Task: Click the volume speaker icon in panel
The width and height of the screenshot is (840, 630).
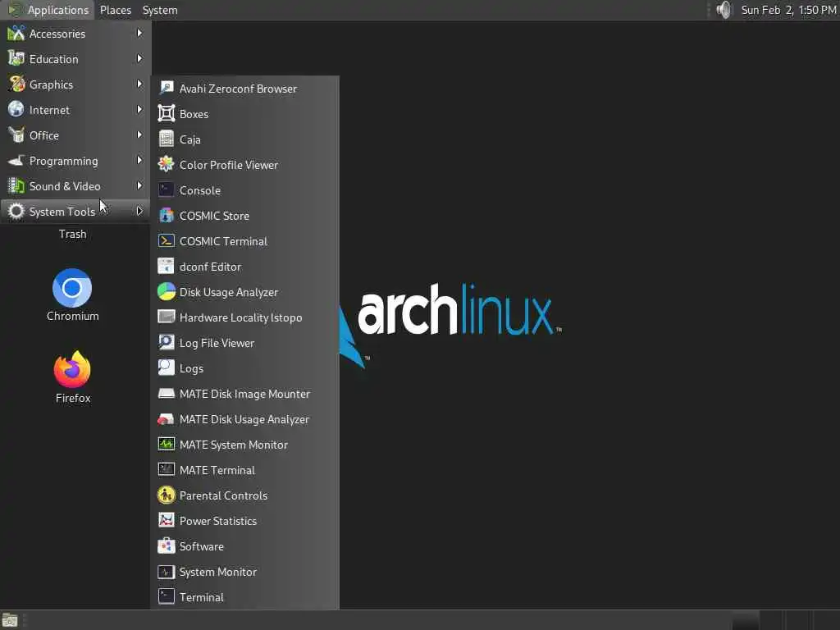Action: [724, 10]
